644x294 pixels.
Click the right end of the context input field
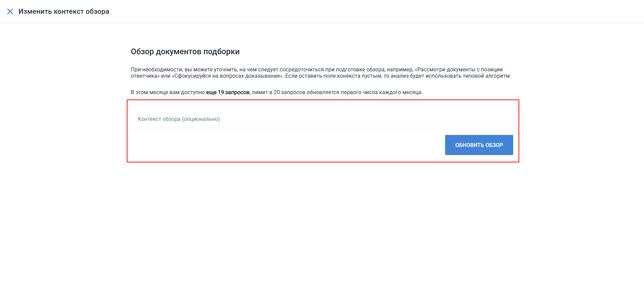tap(503, 119)
